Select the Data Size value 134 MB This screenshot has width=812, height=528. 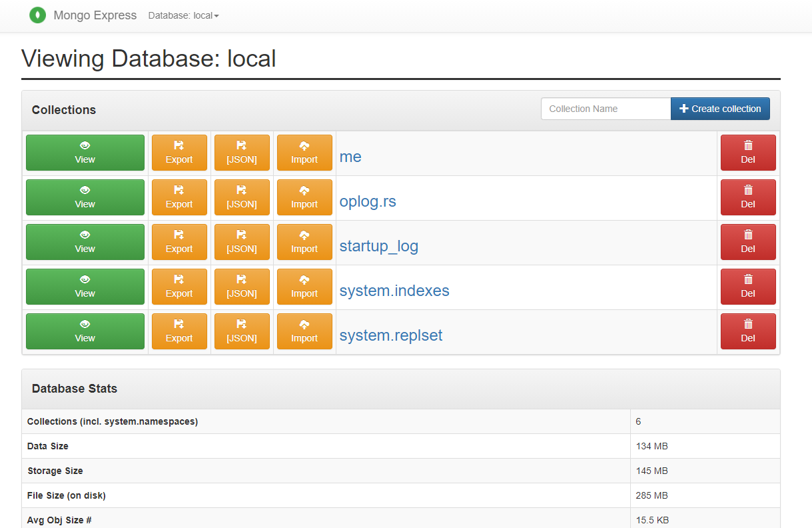pos(652,446)
